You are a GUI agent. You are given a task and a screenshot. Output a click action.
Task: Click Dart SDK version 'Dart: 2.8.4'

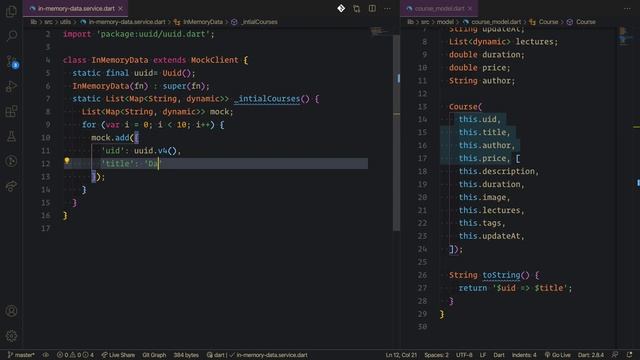coord(591,355)
